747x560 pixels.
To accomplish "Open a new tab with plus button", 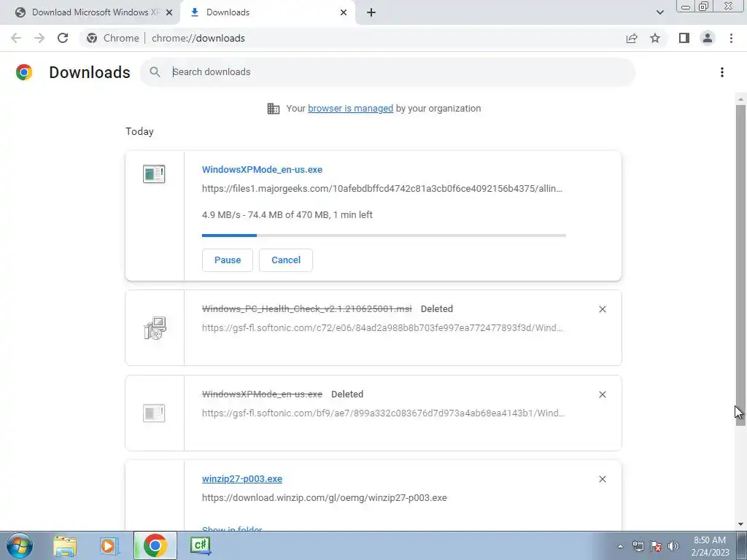I will (x=371, y=12).
